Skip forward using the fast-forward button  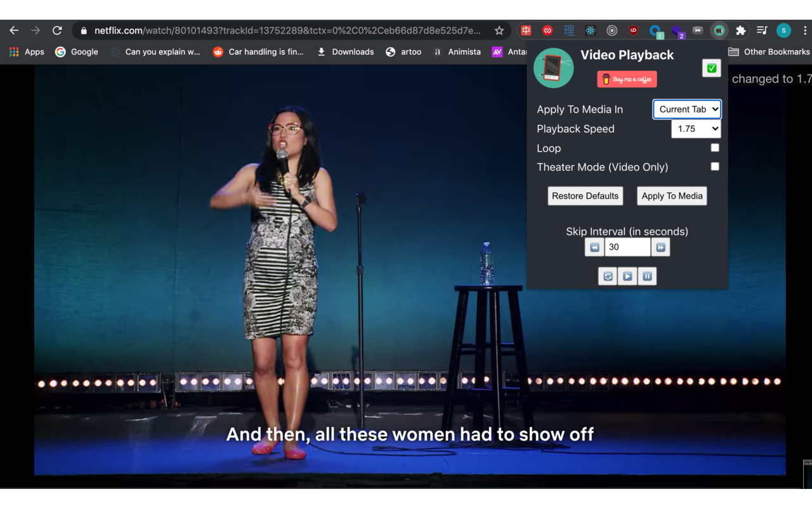pyautogui.click(x=660, y=247)
